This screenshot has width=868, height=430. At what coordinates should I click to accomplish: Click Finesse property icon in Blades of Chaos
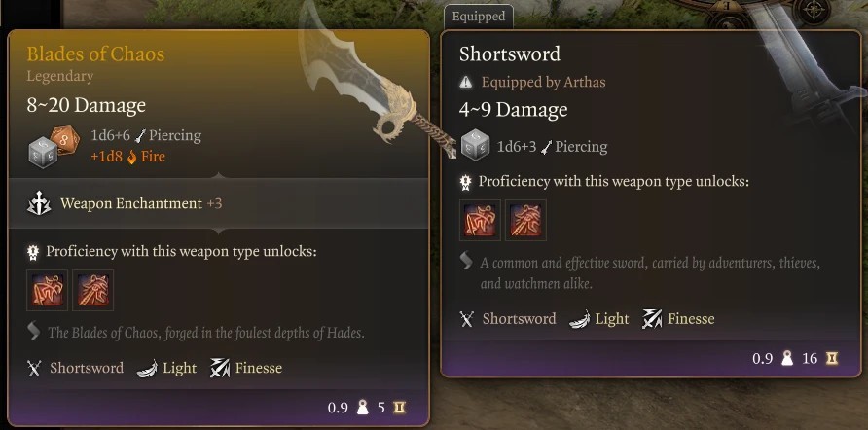pyautogui.click(x=220, y=368)
